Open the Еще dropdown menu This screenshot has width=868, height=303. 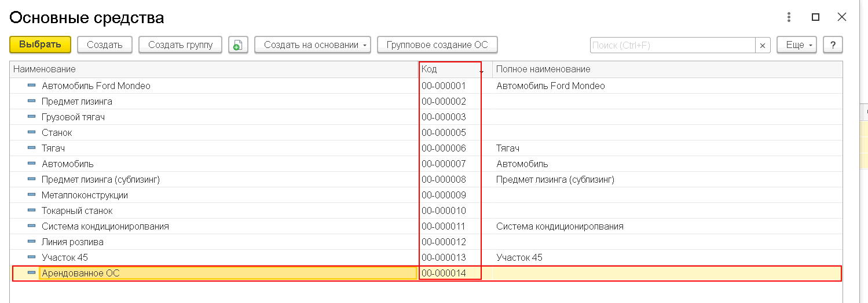click(797, 45)
